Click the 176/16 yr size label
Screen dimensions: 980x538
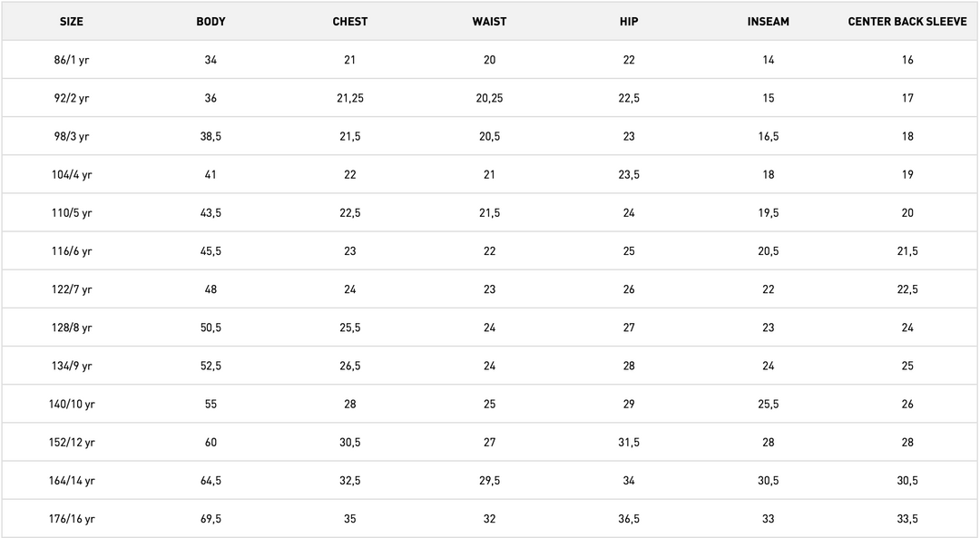click(x=72, y=519)
